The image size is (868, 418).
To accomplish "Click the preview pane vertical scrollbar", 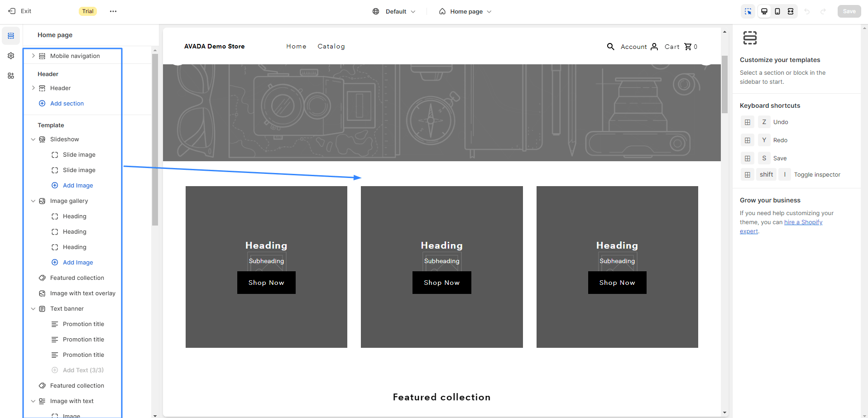I will [724, 84].
